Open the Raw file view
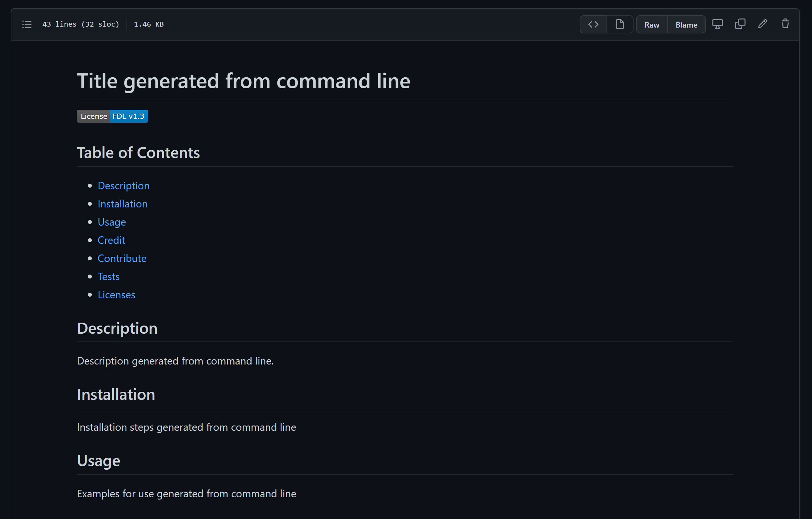The image size is (812, 519). coord(651,25)
